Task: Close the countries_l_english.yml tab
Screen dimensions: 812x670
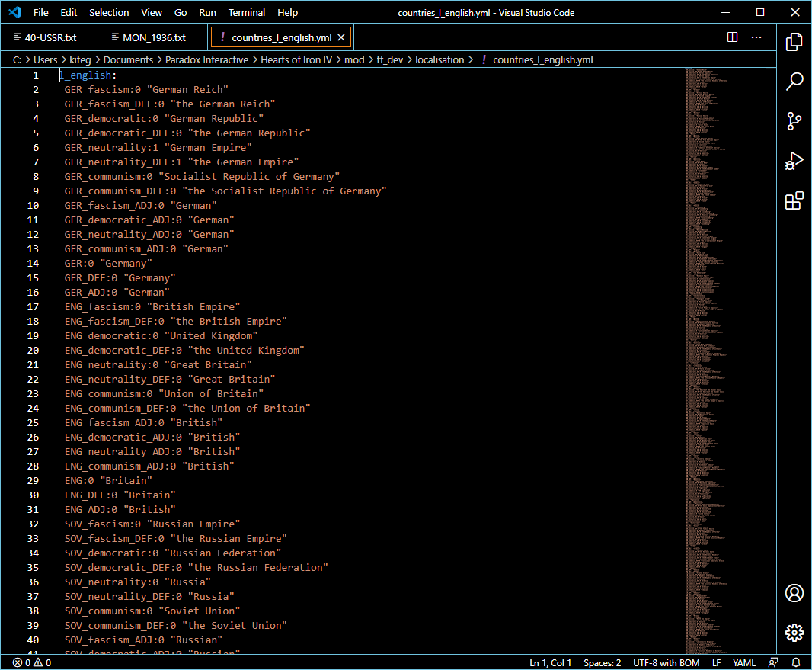Action: 341,37
